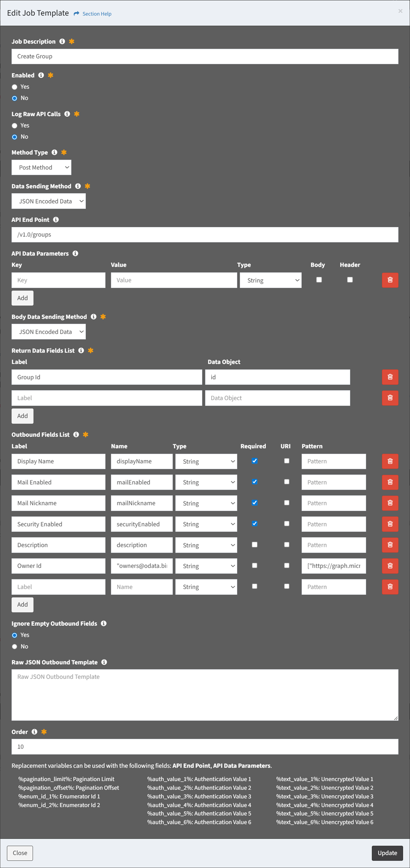Expand the Body Data Sending Method dropdown
The image size is (410, 868).
point(48,332)
